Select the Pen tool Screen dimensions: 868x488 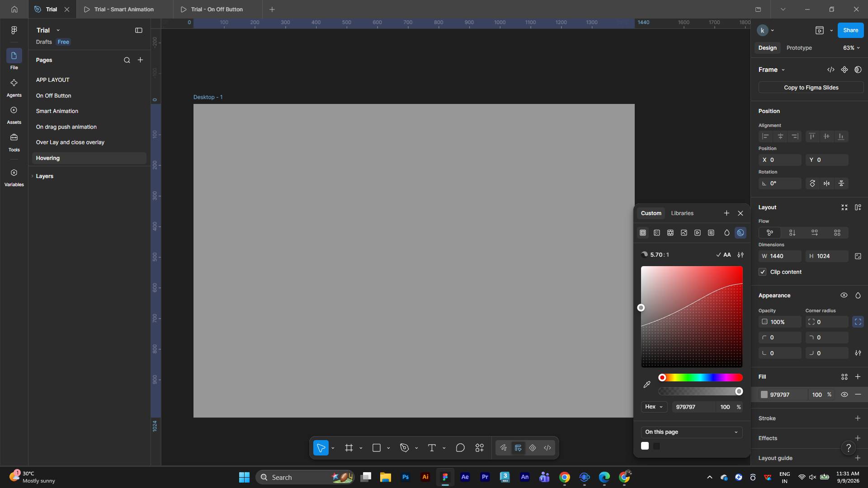(405, 448)
